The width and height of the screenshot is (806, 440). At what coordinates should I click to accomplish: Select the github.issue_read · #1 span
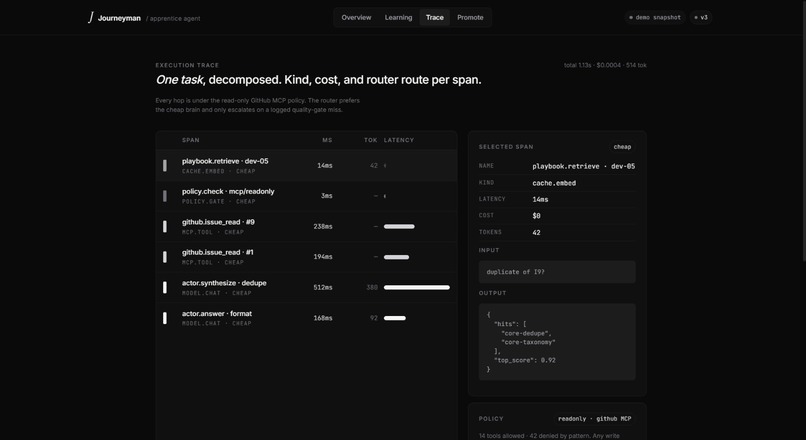pos(306,256)
